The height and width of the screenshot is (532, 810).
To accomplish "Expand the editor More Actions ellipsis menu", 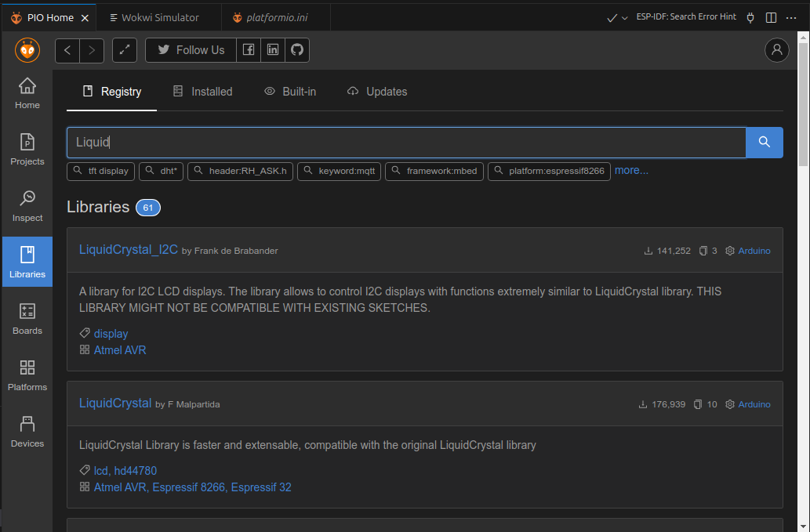I will click(x=791, y=17).
